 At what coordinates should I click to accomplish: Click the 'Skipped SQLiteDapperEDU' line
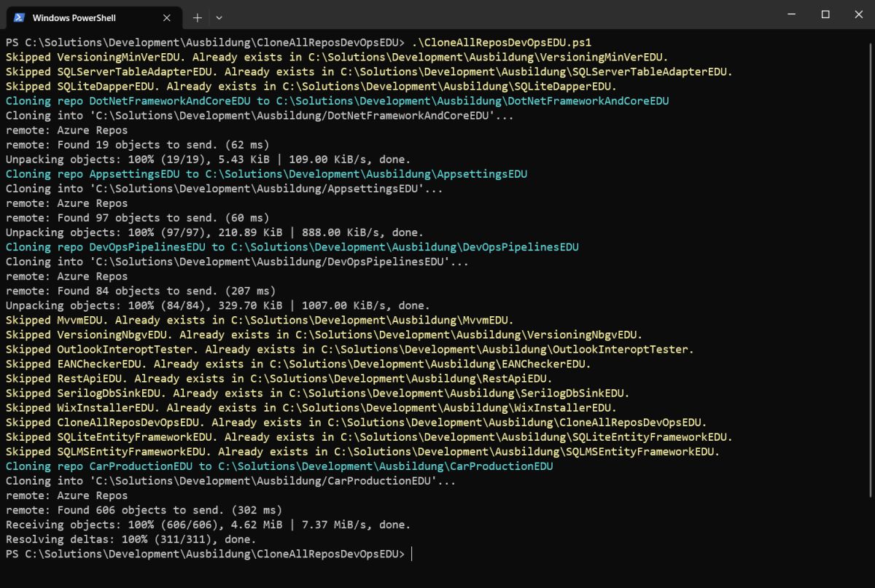pos(311,86)
